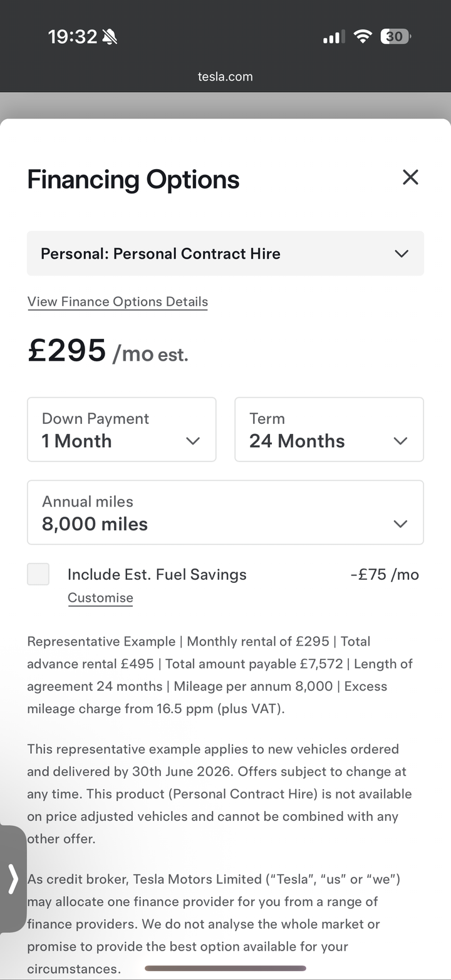The height and width of the screenshot is (980, 451).
Task: Tap the cellular signal bars icon
Action: coord(333,37)
